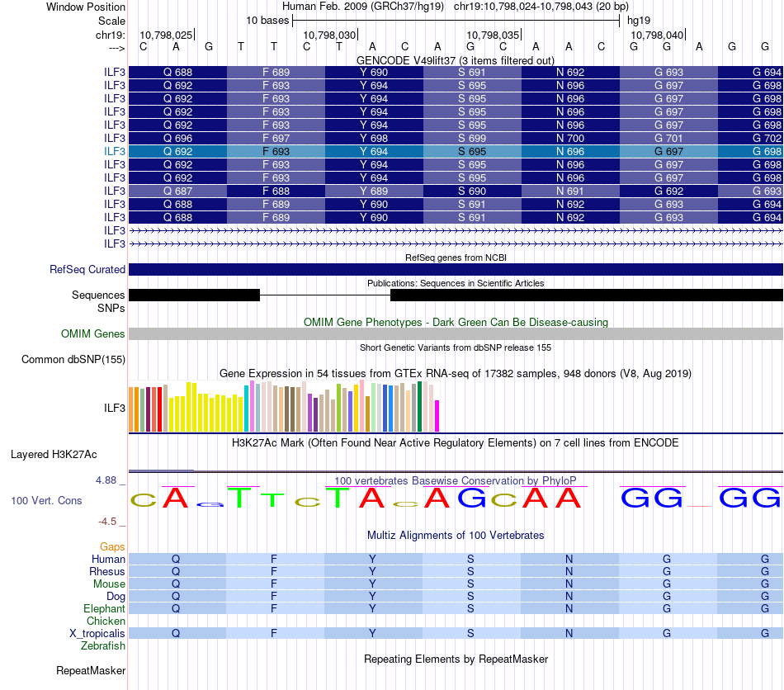
Task: Click the Q 687 codon cell
Action: point(177,191)
